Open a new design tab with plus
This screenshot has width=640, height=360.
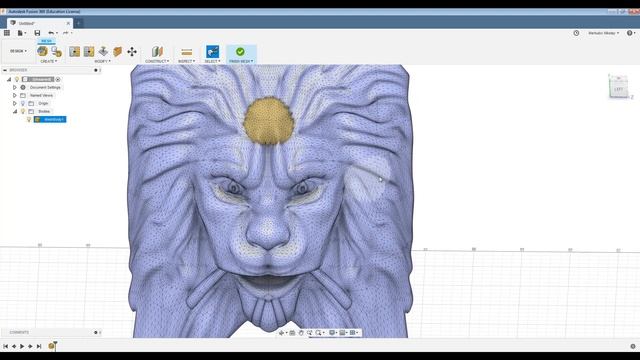point(78,23)
